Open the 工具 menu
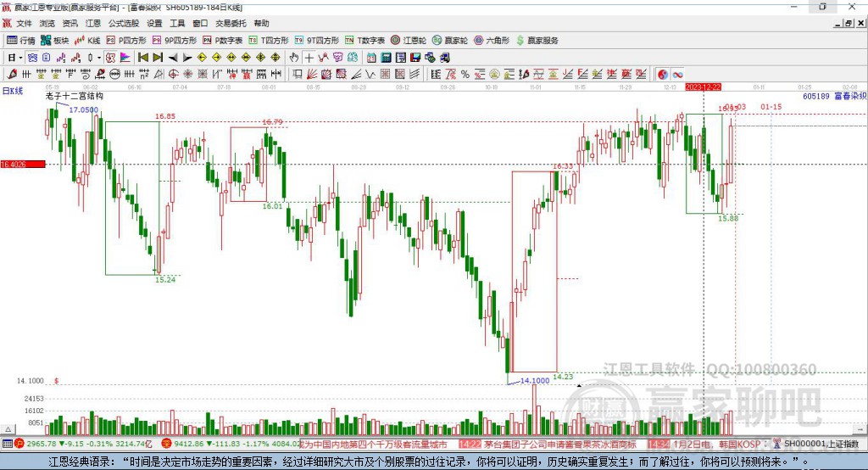868x470 pixels. [x=177, y=23]
